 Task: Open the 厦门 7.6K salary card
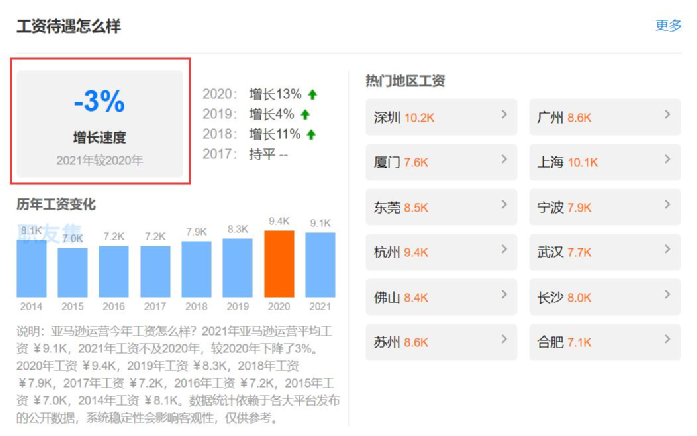[x=441, y=162]
